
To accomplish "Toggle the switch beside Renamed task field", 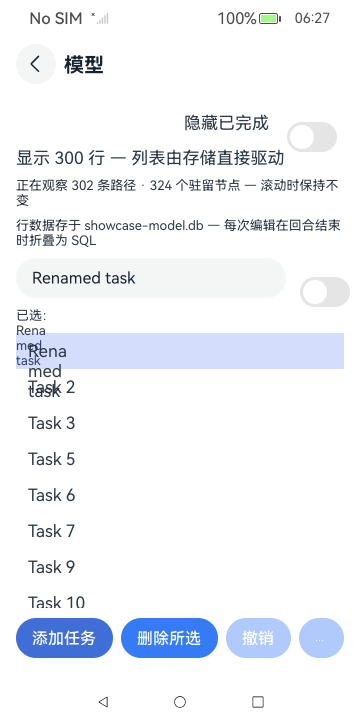I will coord(325,292).
